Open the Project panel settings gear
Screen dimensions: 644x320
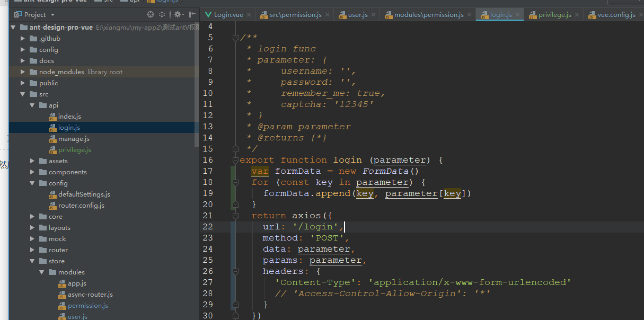pyautogui.click(x=178, y=15)
